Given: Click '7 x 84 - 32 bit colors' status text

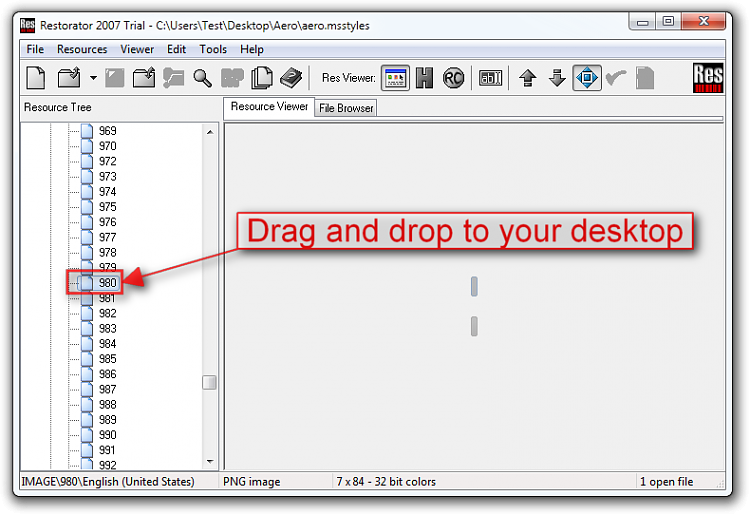Looking at the screenshot, I should (386, 482).
